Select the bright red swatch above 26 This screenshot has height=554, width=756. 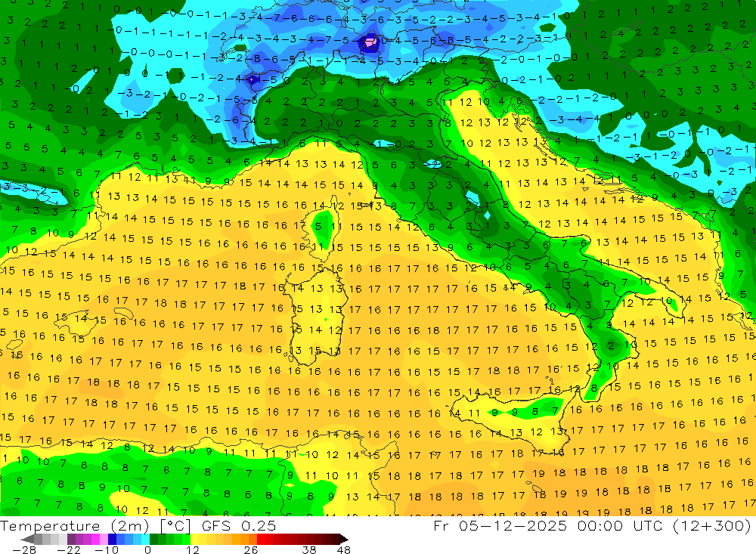[261, 539]
